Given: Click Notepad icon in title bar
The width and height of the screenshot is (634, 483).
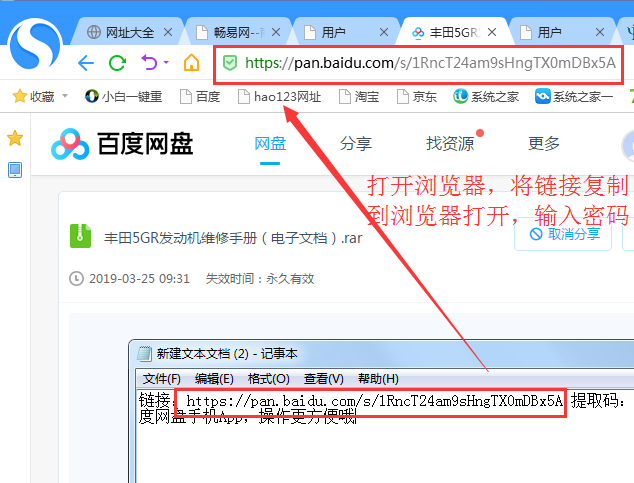Looking at the screenshot, I should pos(144,354).
